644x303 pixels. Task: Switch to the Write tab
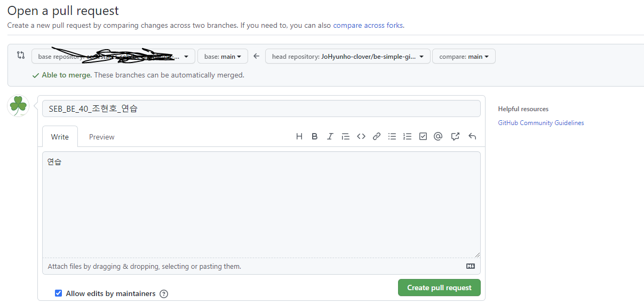(x=60, y=137)
